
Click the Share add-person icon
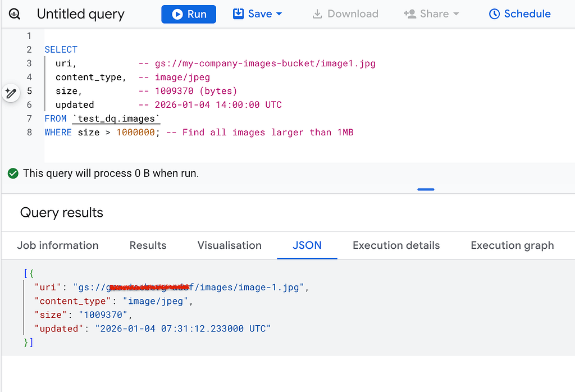pos(410,14)
